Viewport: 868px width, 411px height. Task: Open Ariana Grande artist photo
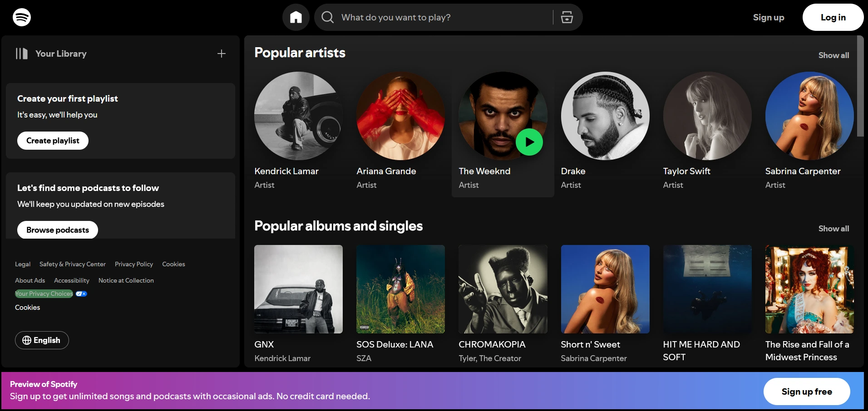[x=400, y=116]
